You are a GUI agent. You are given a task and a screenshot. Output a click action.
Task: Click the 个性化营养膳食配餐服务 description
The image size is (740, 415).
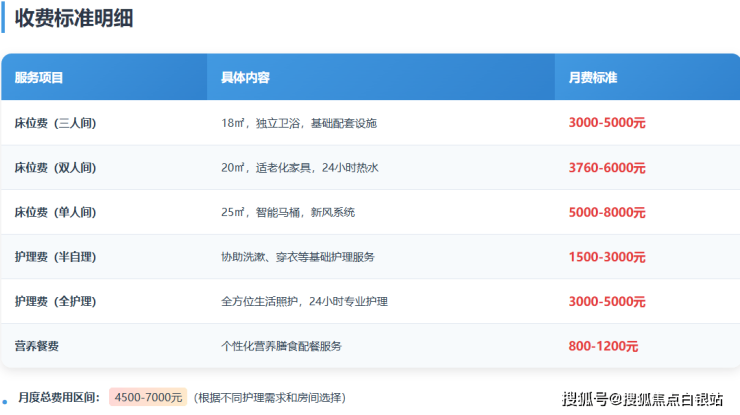[x=281, y=346]
